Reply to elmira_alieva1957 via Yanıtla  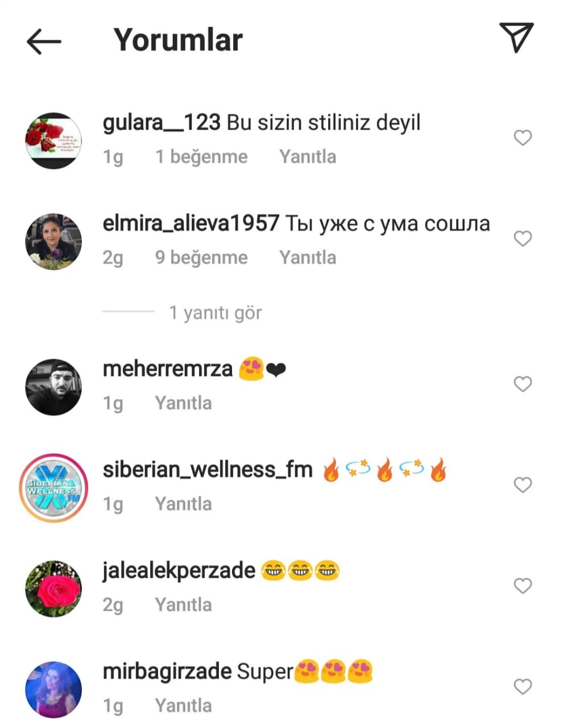(x=308, y=258)
